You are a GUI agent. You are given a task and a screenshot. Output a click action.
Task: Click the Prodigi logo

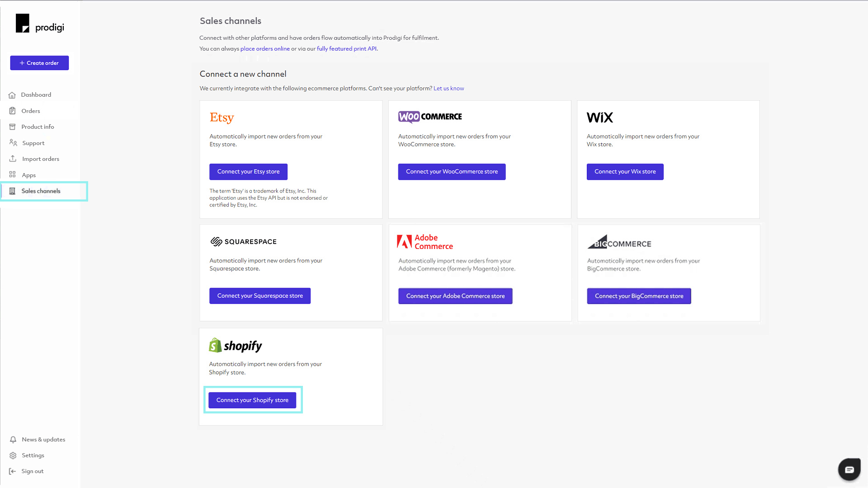(x=39, y=23)
